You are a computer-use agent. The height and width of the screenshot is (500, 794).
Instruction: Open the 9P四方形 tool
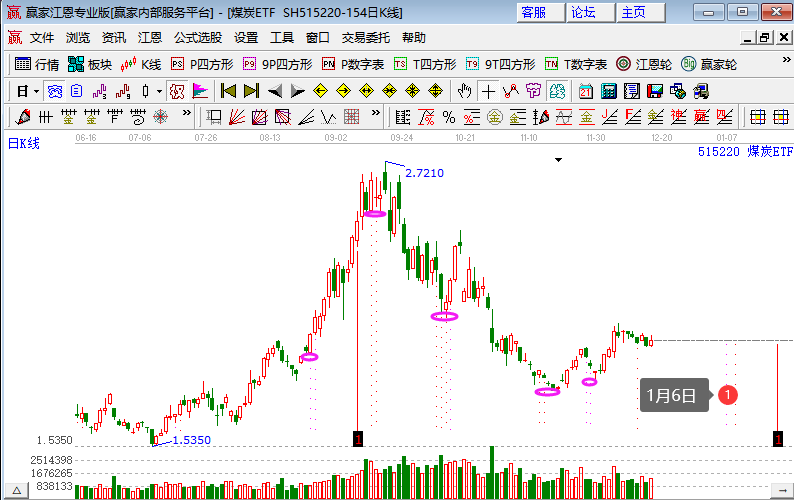277,64
